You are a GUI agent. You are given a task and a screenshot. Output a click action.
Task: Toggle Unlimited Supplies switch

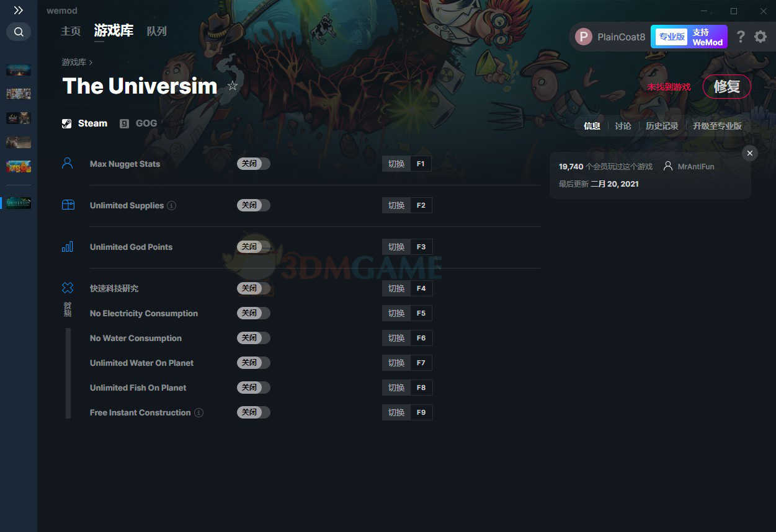(254, 205)
